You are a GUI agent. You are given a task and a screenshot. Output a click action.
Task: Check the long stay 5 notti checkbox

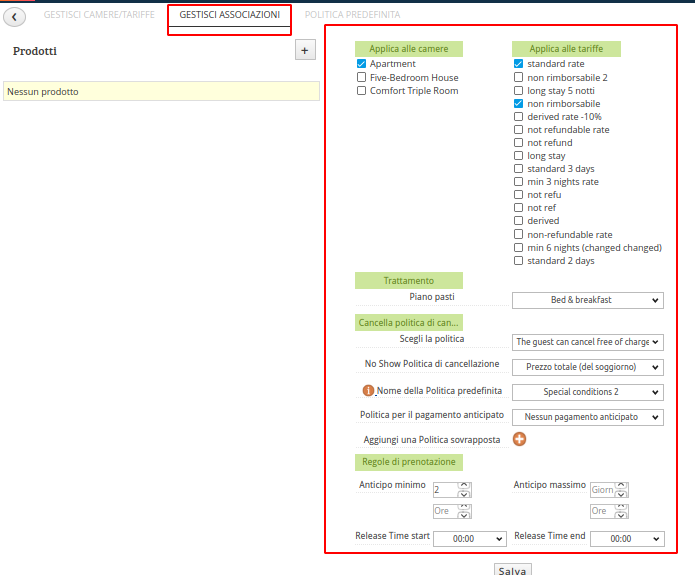tap(518, 90)
